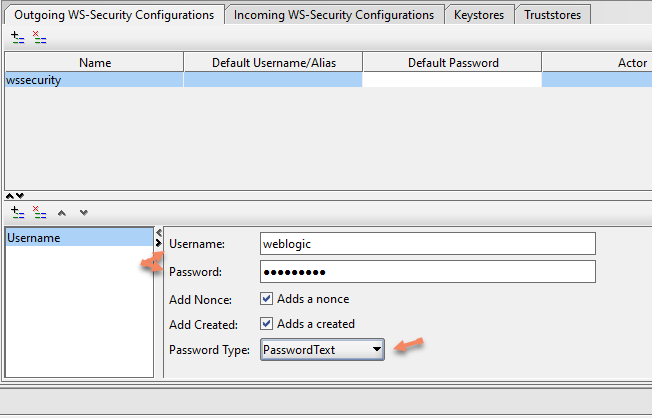Toggle the 'Adds a nonce' checkbox

coord(267,298)
